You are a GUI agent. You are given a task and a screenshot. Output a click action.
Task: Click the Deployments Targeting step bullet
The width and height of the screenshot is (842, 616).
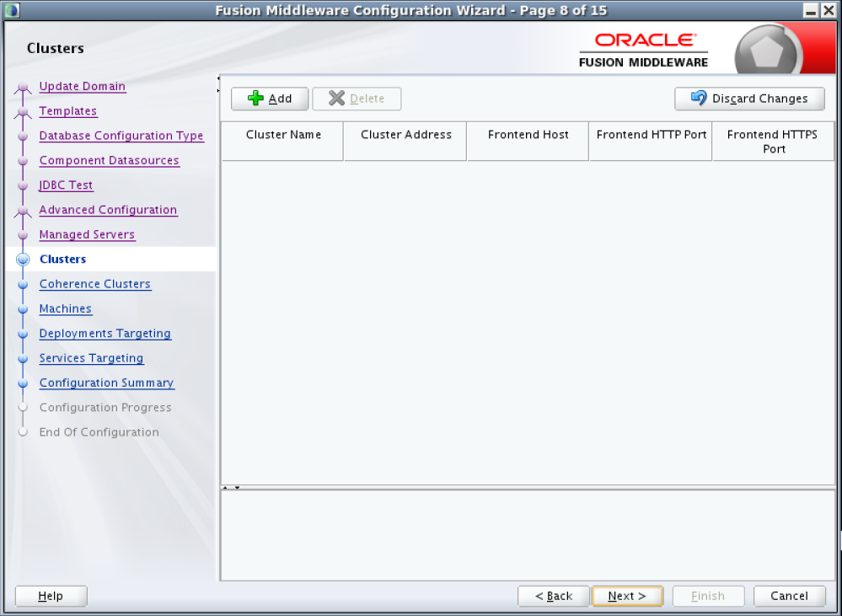[23, 334]
